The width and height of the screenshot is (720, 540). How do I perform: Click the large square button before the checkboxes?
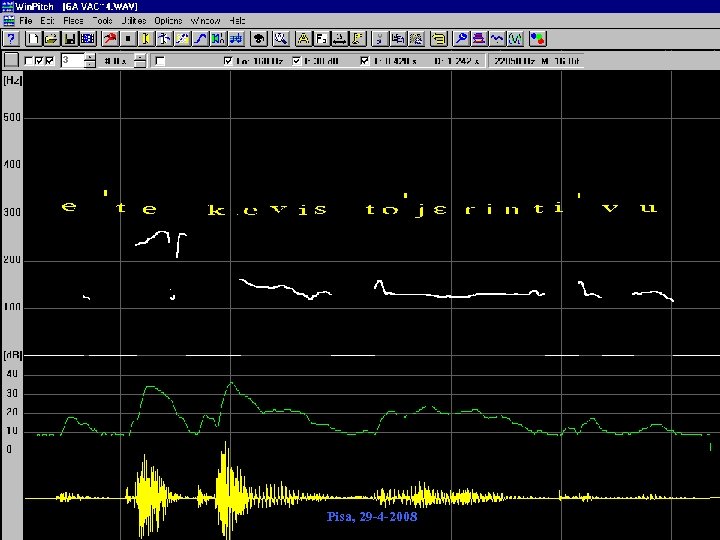(11, 60)
